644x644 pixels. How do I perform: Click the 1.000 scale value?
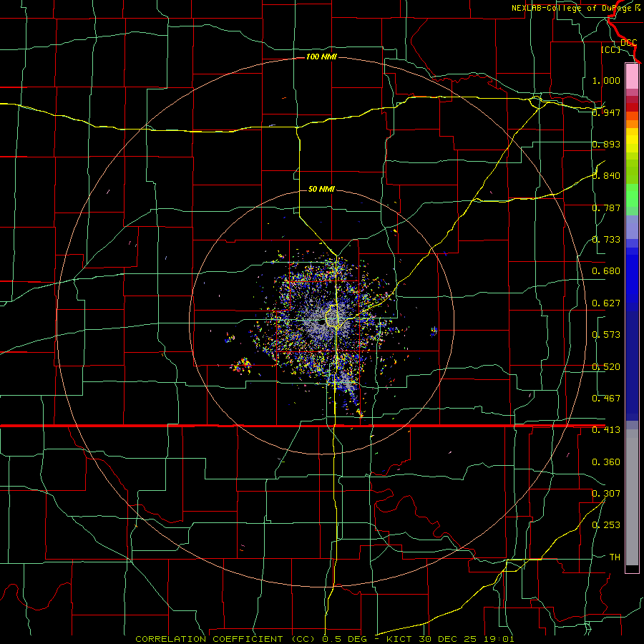pos(606,80)
